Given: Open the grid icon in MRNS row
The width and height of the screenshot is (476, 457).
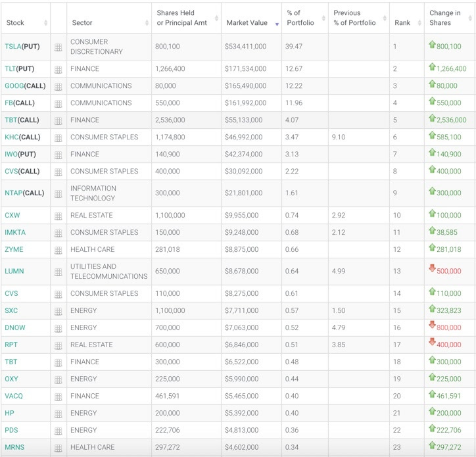Looking at the screenshot, I should click(x=59, y=448).
